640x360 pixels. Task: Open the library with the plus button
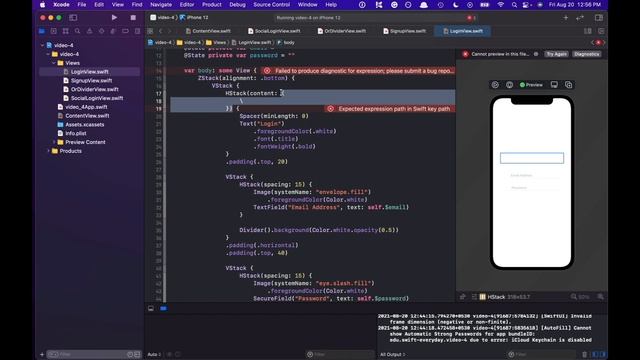(566, 18)
